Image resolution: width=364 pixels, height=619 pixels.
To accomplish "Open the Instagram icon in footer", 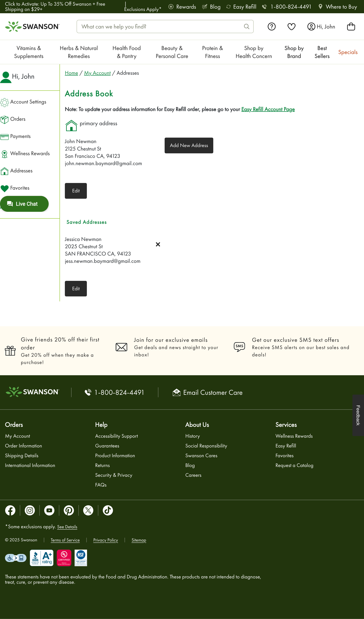I will pos(30,510).
